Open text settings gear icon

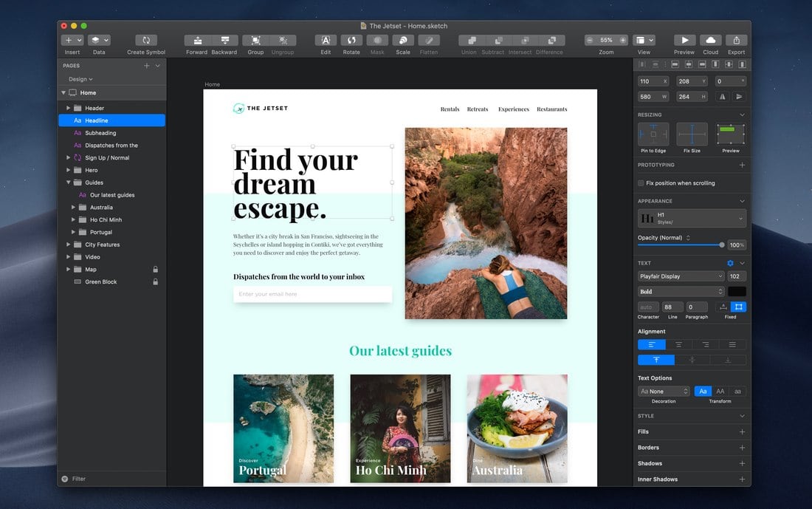pyautogui.click(x=730, y=263)
